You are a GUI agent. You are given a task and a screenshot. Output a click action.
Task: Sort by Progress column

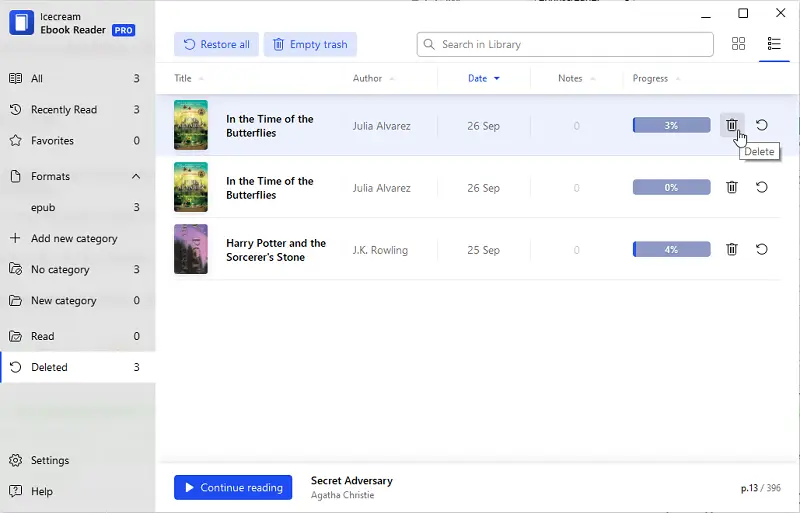pyautogui.click(x=656, y=79)
